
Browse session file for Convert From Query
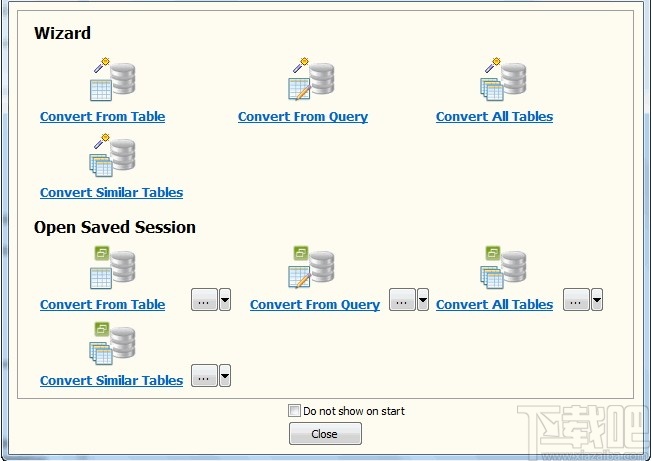[x=402, y=300]
